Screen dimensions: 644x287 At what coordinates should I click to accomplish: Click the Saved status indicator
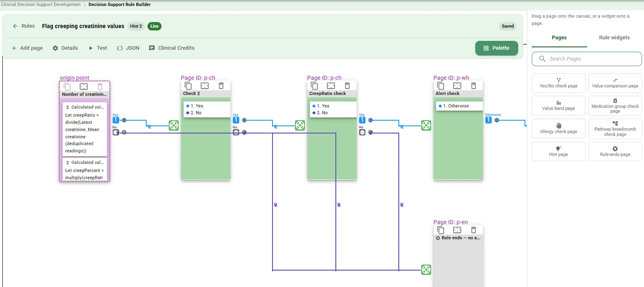point(508,26)
